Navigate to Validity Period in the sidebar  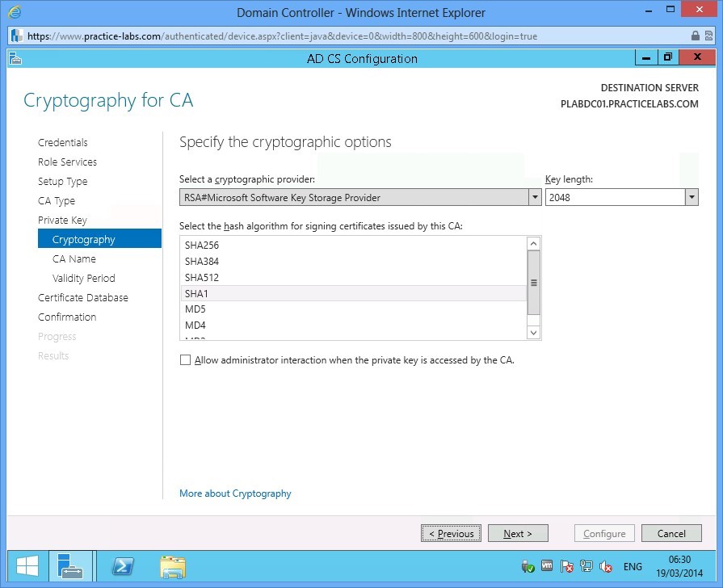point(84,279)
